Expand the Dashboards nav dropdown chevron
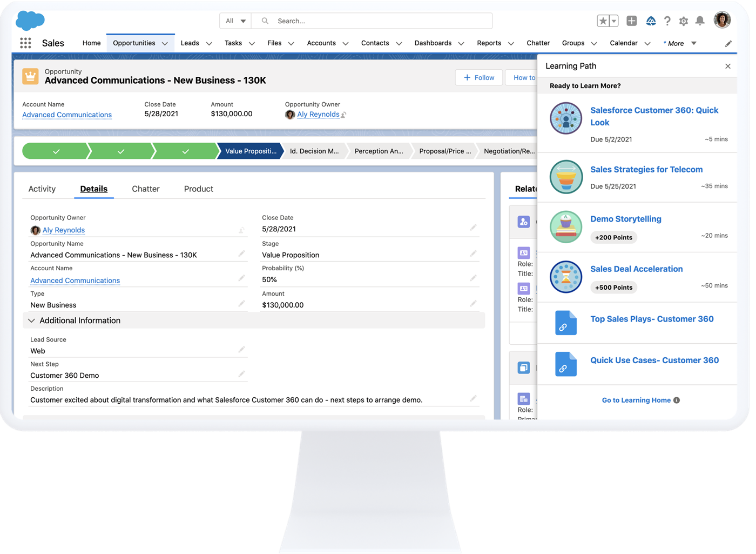Screen dimensions: 756x554 point(461,44)
